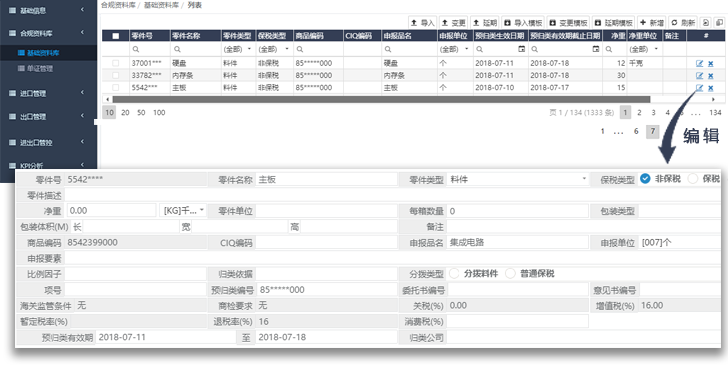
Task: Refresh the list with 刷新
Action: (682, 22)
